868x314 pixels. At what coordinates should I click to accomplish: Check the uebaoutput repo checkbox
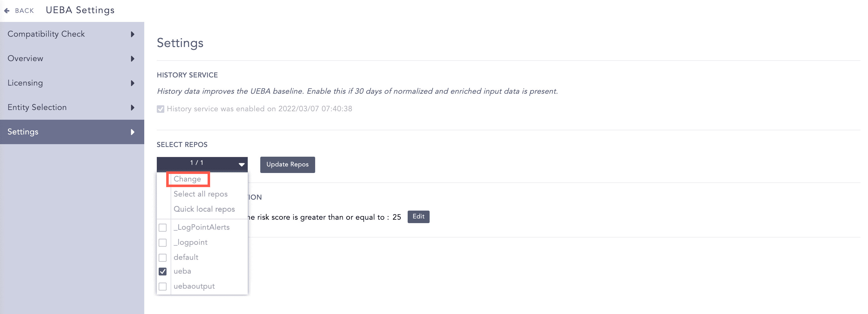[x=163, y=286]
